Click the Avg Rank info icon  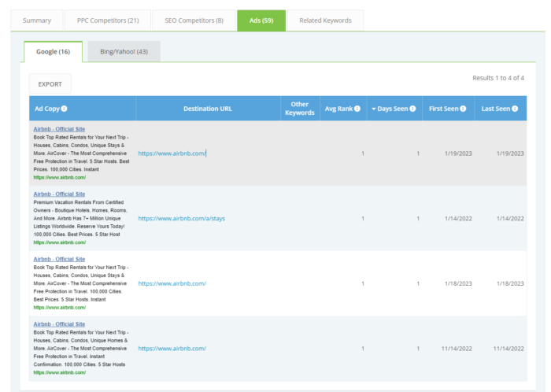(x=357, y=109)
